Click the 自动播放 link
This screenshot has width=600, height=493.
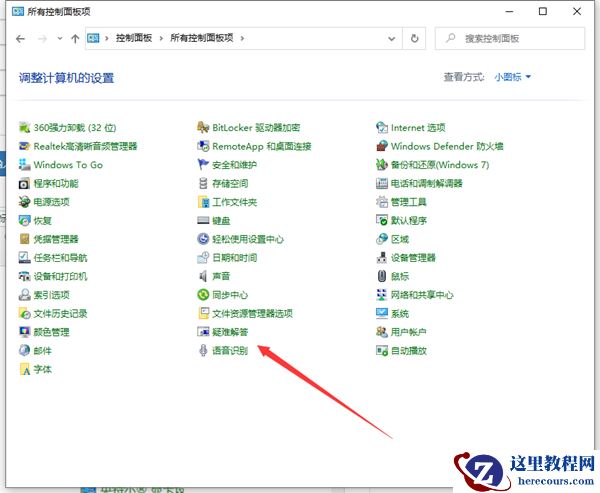[409, 350]
